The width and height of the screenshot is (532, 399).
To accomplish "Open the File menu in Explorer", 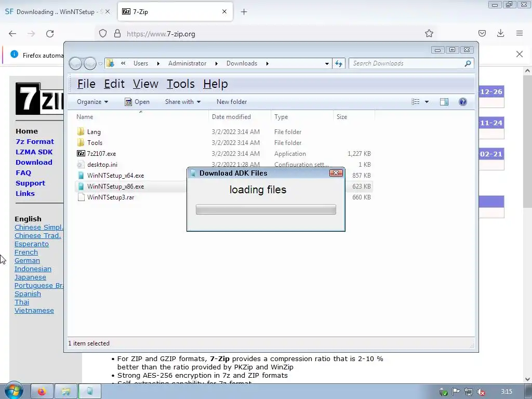I will point(86,84).
